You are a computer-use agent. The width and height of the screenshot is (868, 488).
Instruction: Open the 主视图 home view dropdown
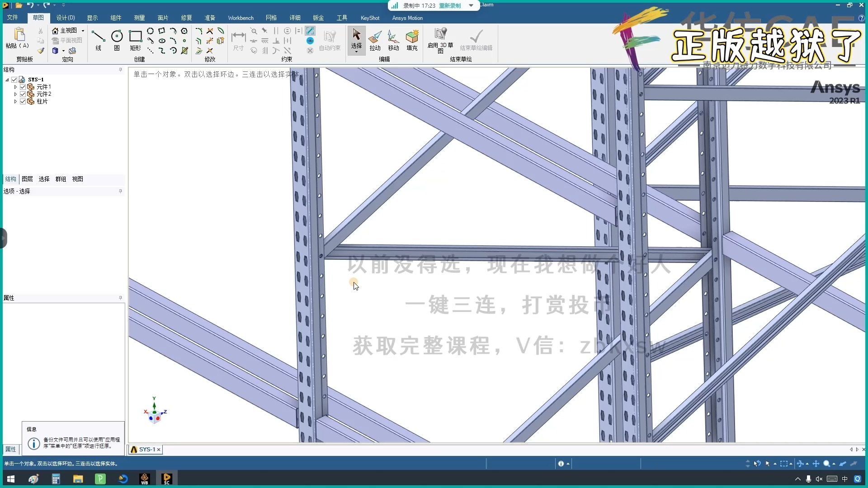click(x=83, y=31)
